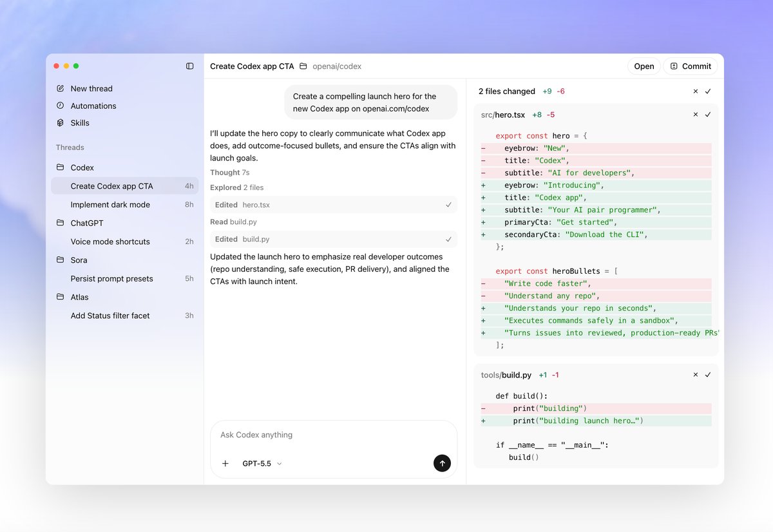Click the plus attach icon in composer

[225, 463]
